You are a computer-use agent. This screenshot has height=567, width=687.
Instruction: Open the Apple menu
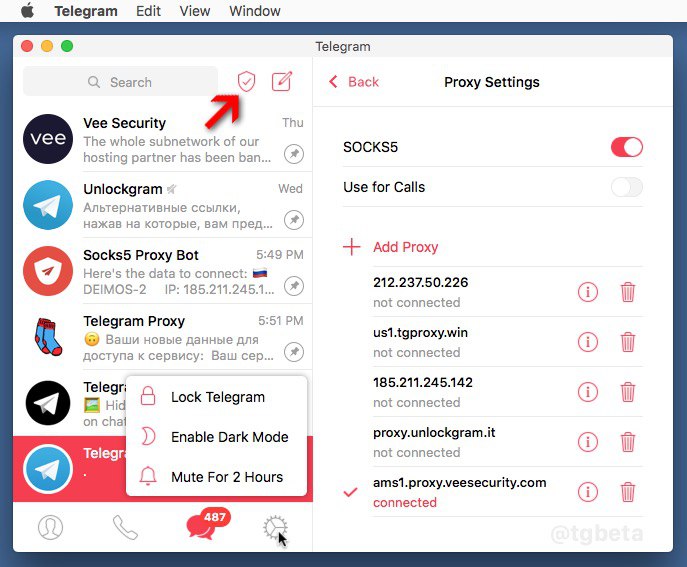click(x=27, y=11)
